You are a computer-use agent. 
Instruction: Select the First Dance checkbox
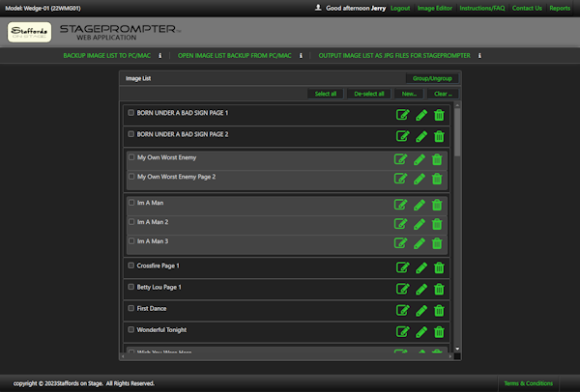[130, 308]
